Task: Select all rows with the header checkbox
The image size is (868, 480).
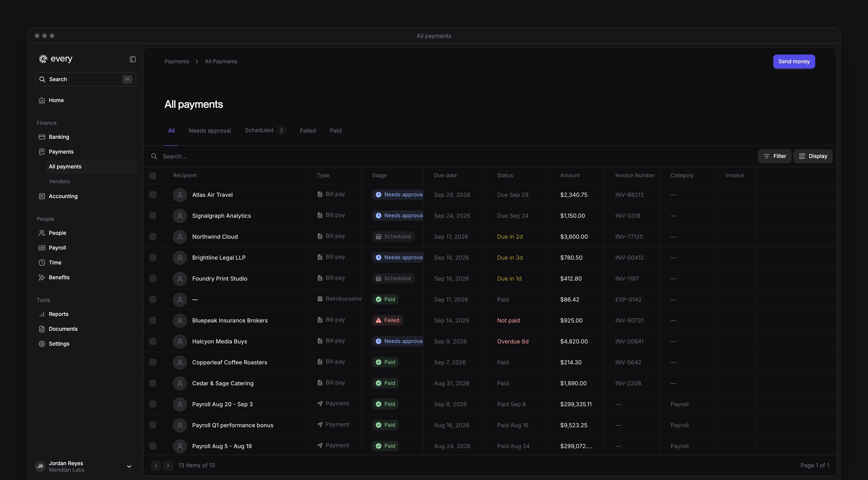Action: 153,175
